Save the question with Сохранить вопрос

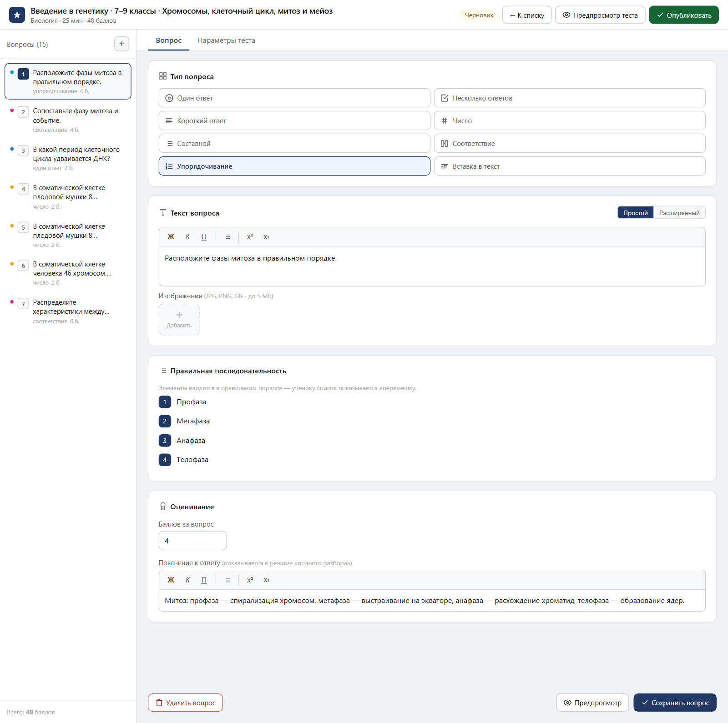click(x=675, y=703)
